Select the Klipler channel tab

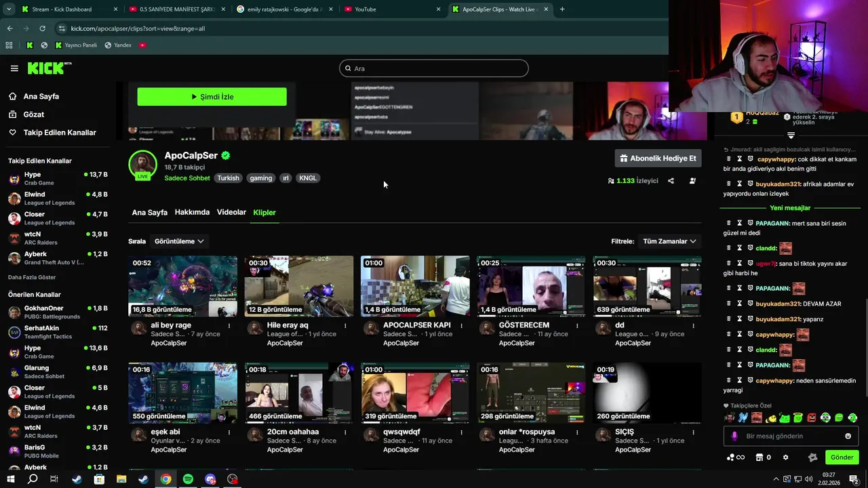[264, 212]
